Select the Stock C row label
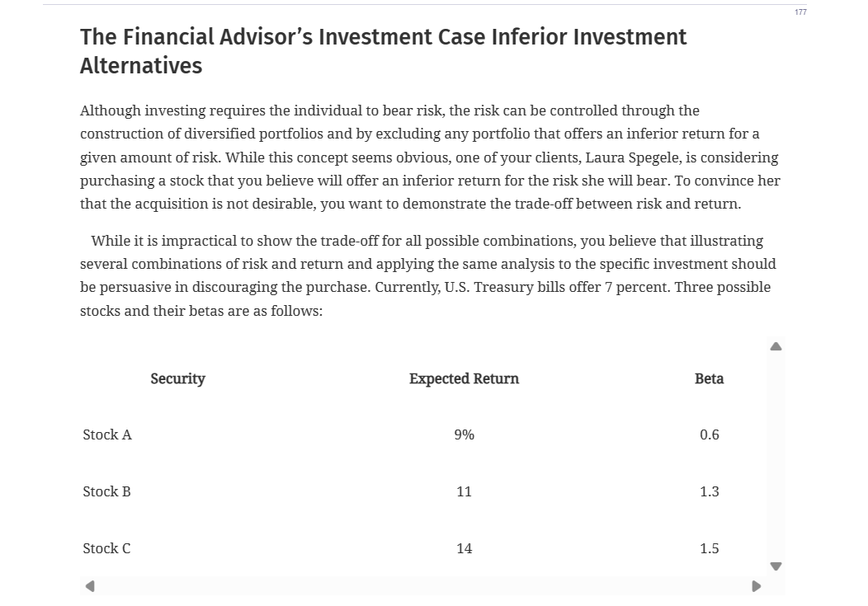The image size is (868, 606). 106,548
